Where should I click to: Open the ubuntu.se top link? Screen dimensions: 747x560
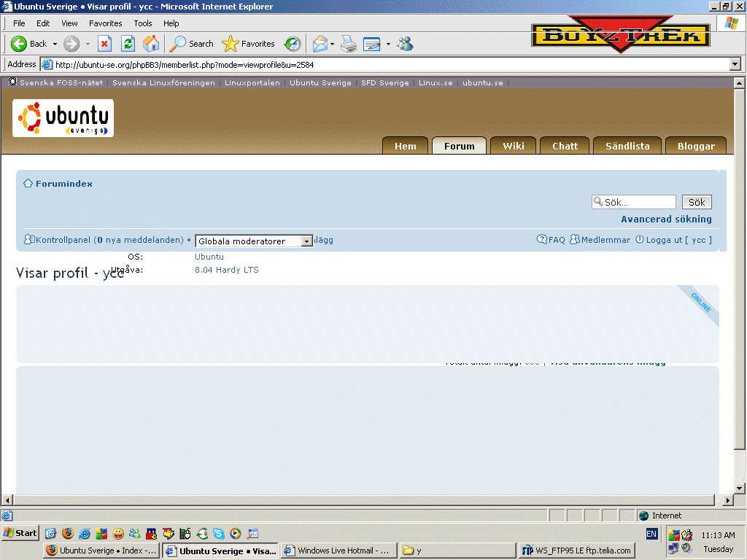(x=483, y=82)
